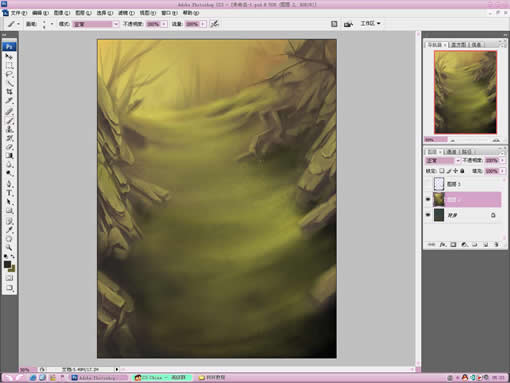The height and width of the screenshot is (383, 510).
Task: Click the delete layer trash icon
Action: [496, 245]
